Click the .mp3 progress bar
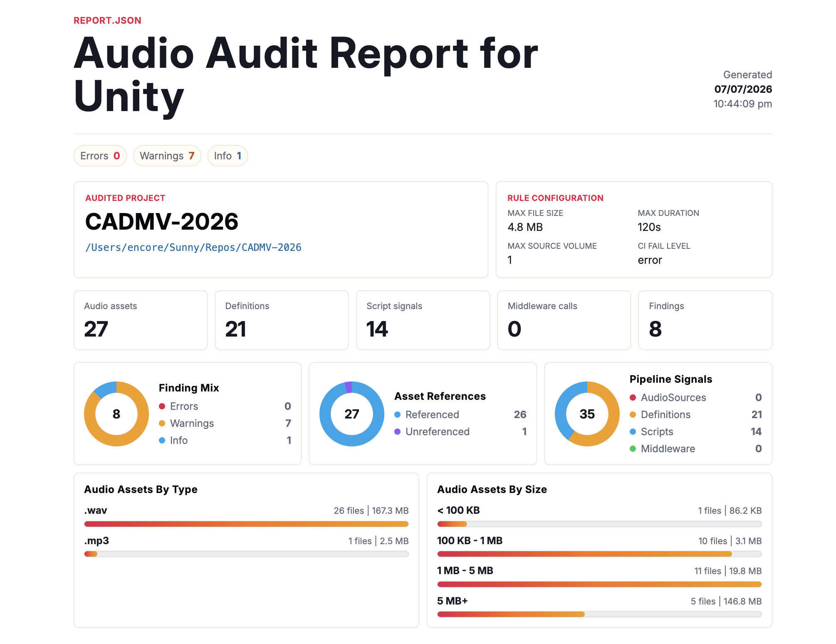The height and width of the screenshot is (644, 836). click(246, 554)
